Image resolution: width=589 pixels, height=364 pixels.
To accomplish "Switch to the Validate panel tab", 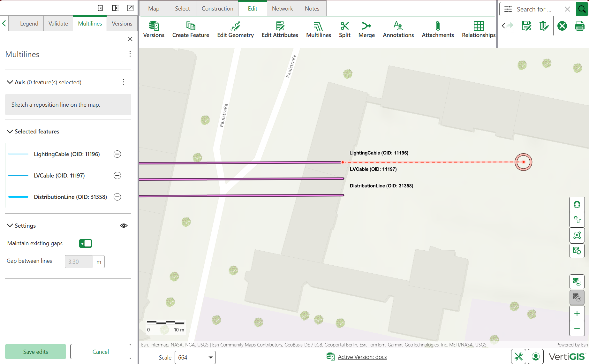I will (x=58, y=24).
